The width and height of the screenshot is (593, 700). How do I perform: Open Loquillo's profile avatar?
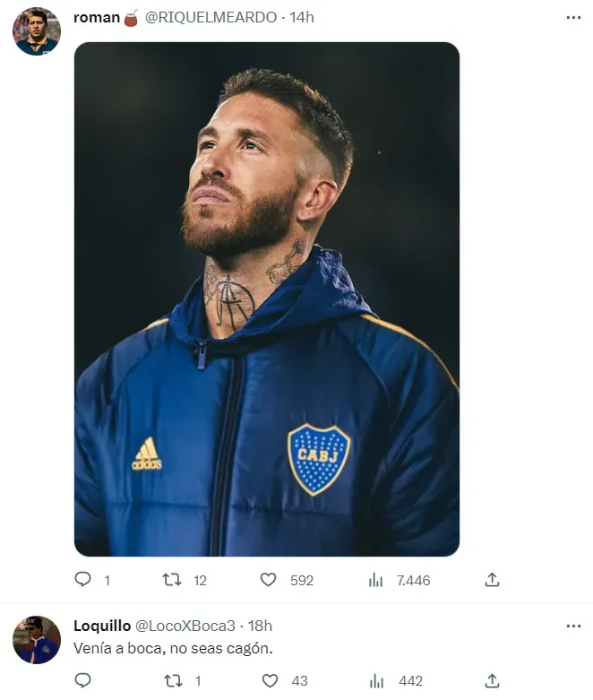(x=37, y=639)
